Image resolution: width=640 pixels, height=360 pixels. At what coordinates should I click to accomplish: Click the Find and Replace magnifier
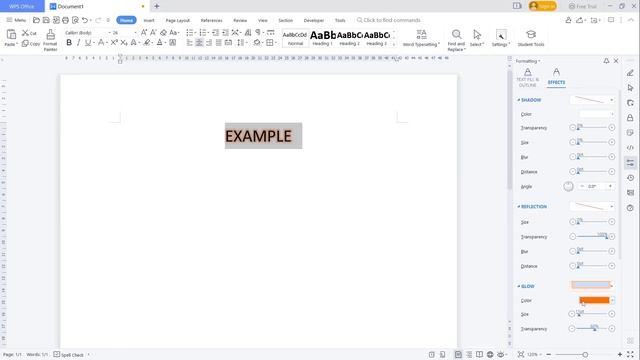click(456, 34)
